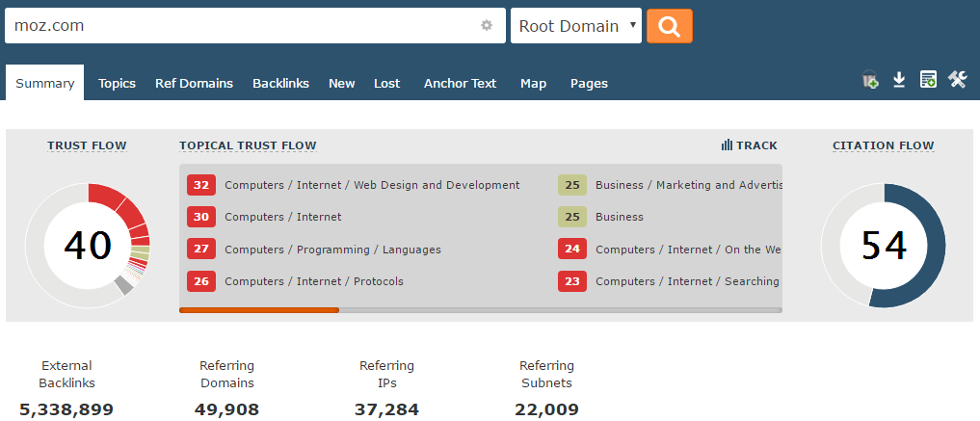Click the Citation Flow 54 donut chart
This screenshot has width=980, height=421.
coord(883,246)
